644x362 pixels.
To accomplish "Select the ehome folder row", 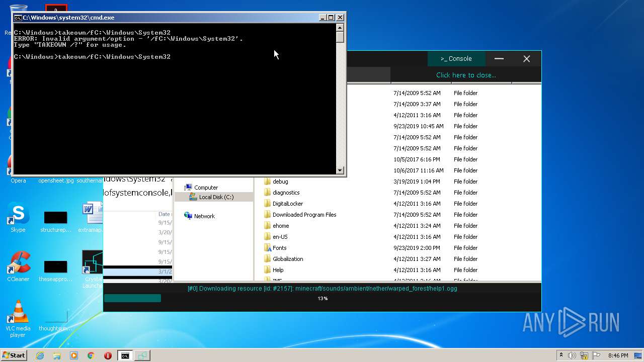I will click(280, 226).
